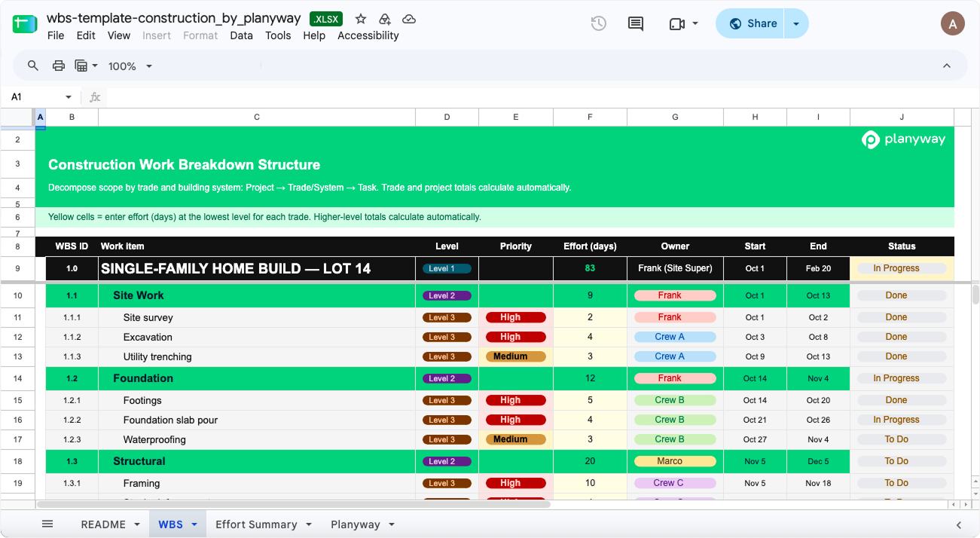Select the Level 1 chip in row 9
The image size is (980, 538).
(x=447, y=268)
